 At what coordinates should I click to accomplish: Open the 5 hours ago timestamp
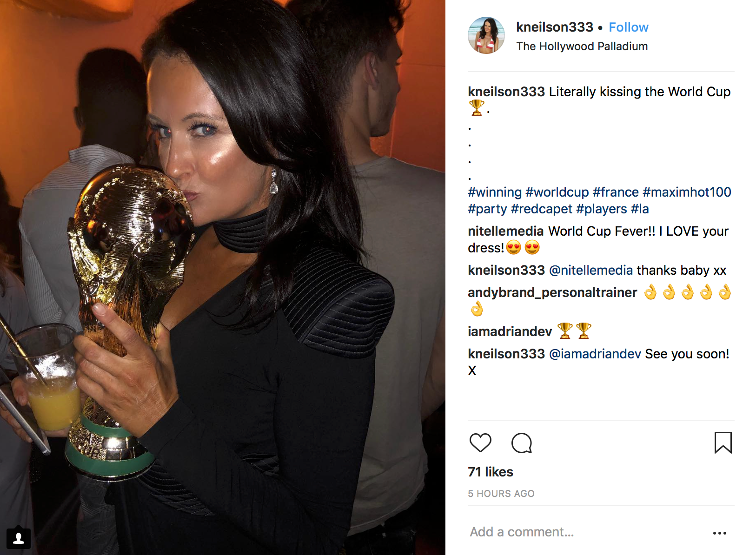pyautogui.click(x=501, y=494)
